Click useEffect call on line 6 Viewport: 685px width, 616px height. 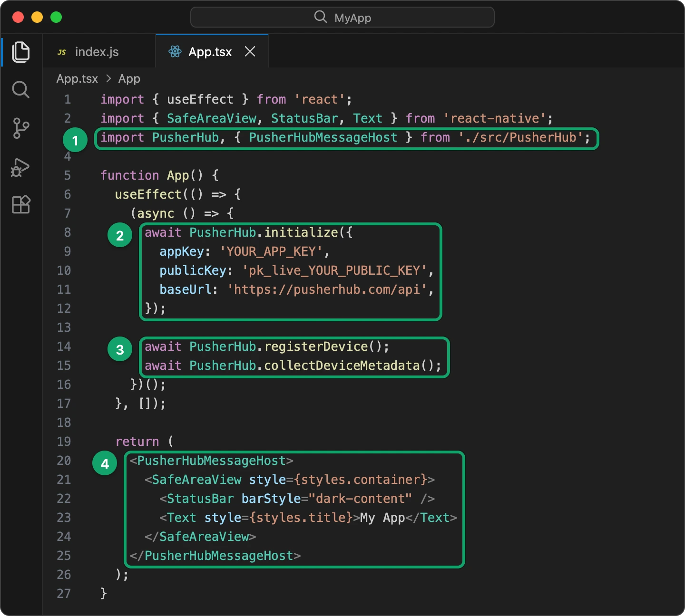[148, 194]
